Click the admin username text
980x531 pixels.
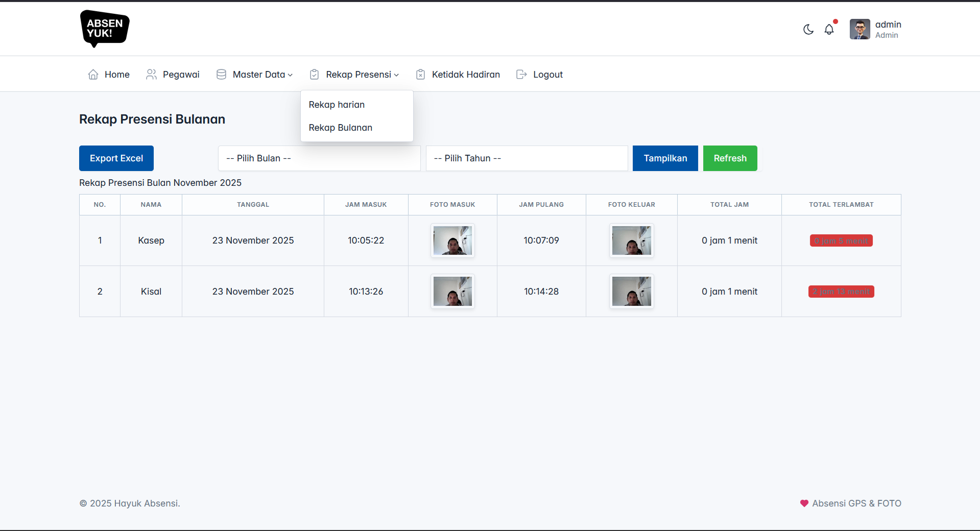[x=888, y=25]
